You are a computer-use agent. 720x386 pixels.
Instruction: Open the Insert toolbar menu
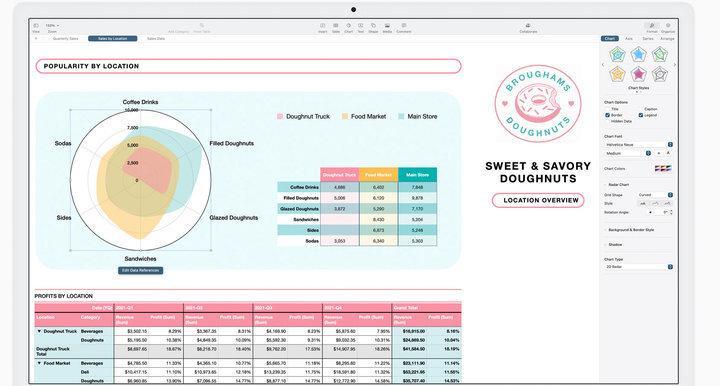[x=322, y=28]
